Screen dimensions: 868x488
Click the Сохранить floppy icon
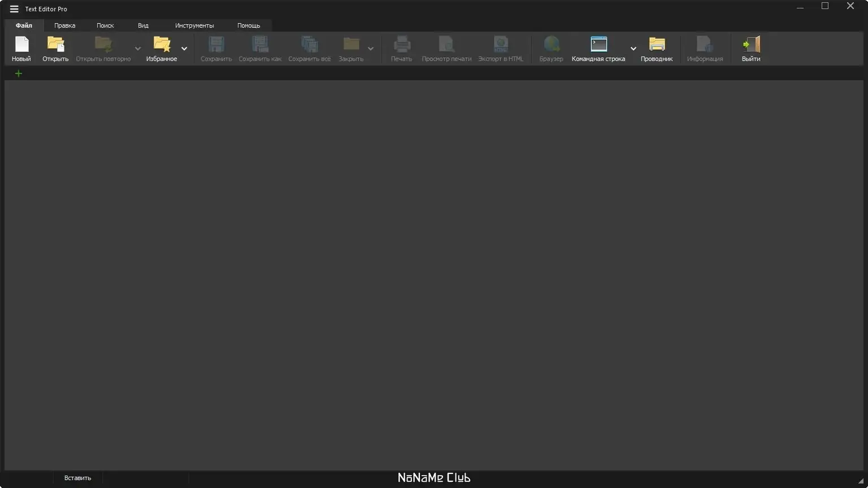(x=216, y=44)
